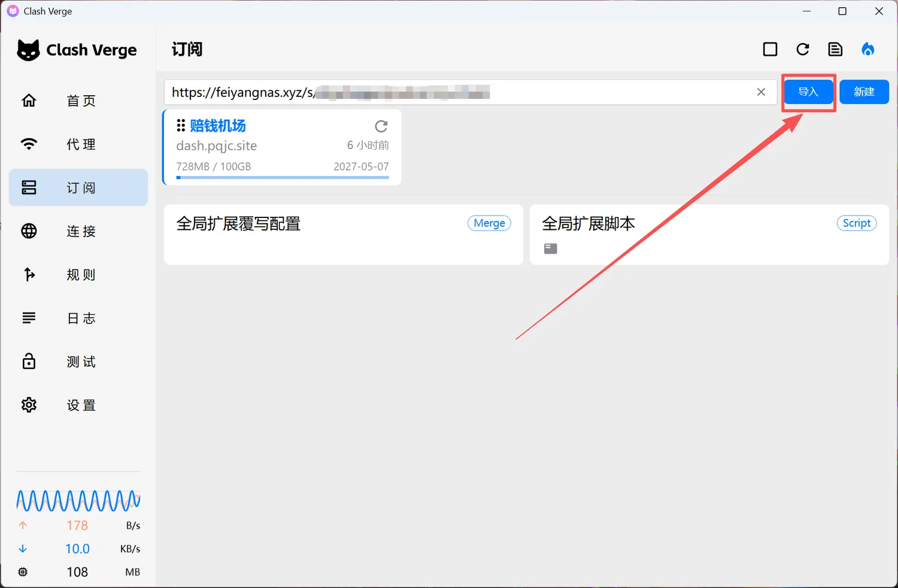The height and width of the screenshot is (588, 898).
Task: Open the 连接 connections page
Action: [x=78, y=231]
